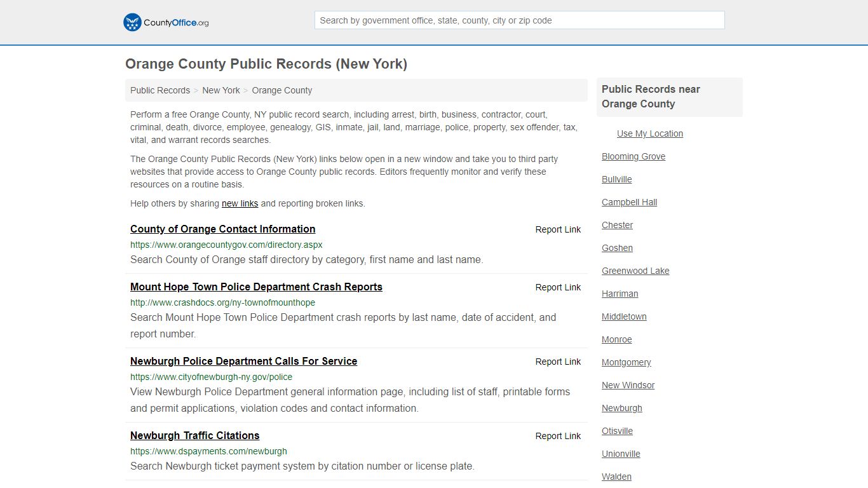View New Windsor public records

point(628,385)
